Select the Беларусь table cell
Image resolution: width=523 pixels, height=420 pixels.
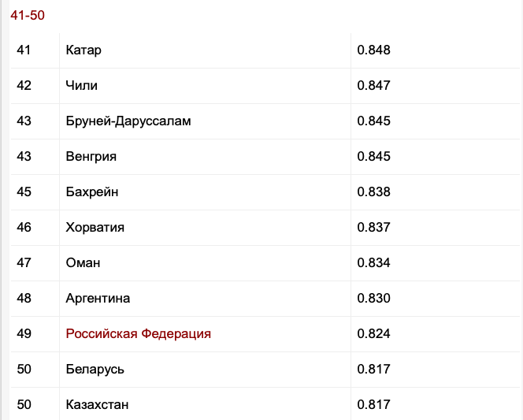[95, 370]
